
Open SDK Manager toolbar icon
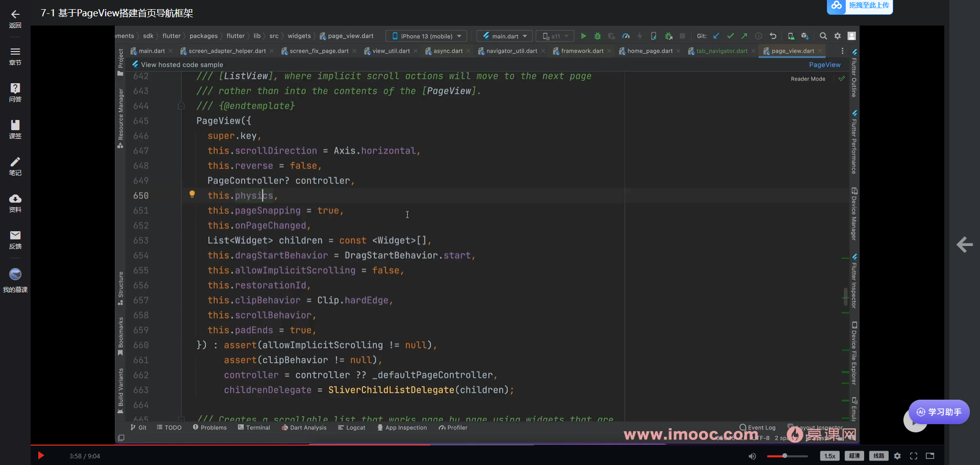tap(805, 36)
